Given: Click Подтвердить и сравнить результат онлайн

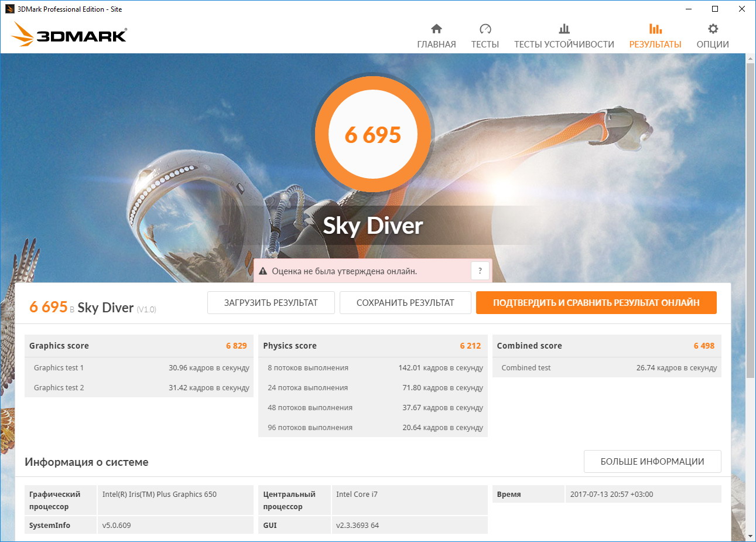Looking at the screenshot, I should click(596, 303).
